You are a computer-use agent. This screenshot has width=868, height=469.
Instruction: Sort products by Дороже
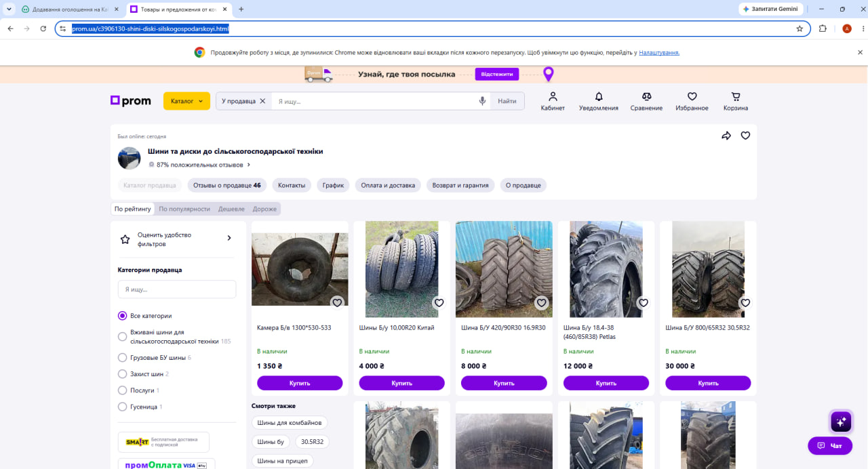pos(264,209)
